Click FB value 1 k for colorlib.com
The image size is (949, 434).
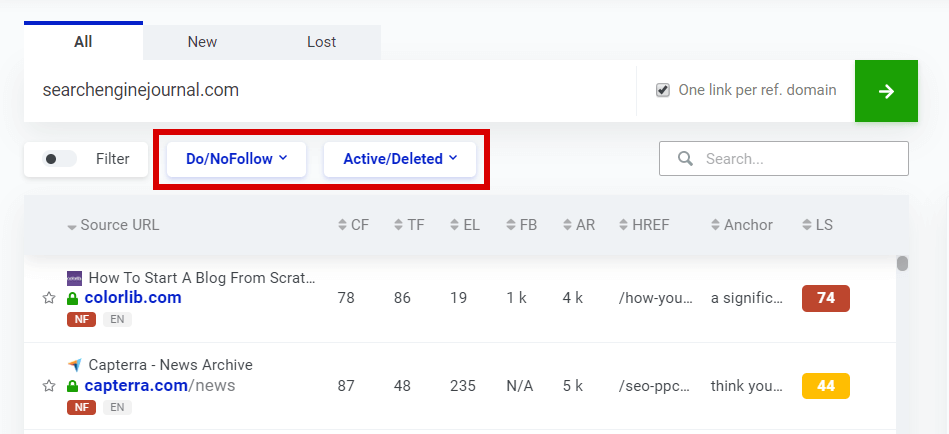click(x=516, y=298)
